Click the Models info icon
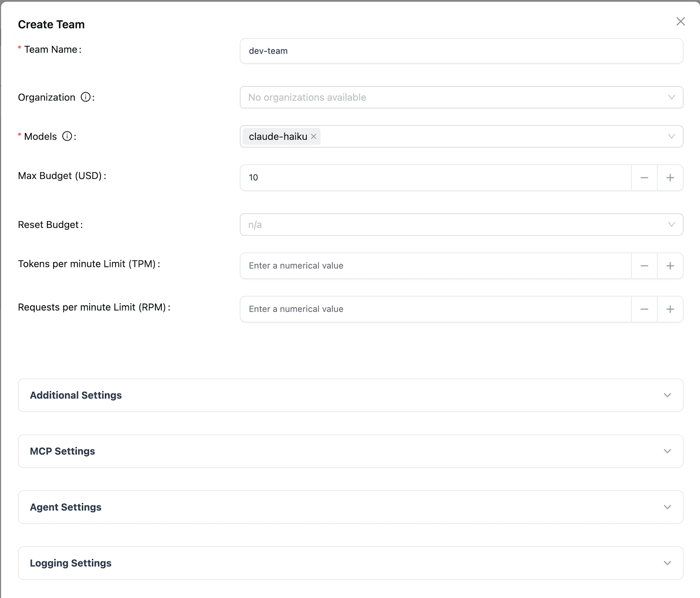 (67, 136)
